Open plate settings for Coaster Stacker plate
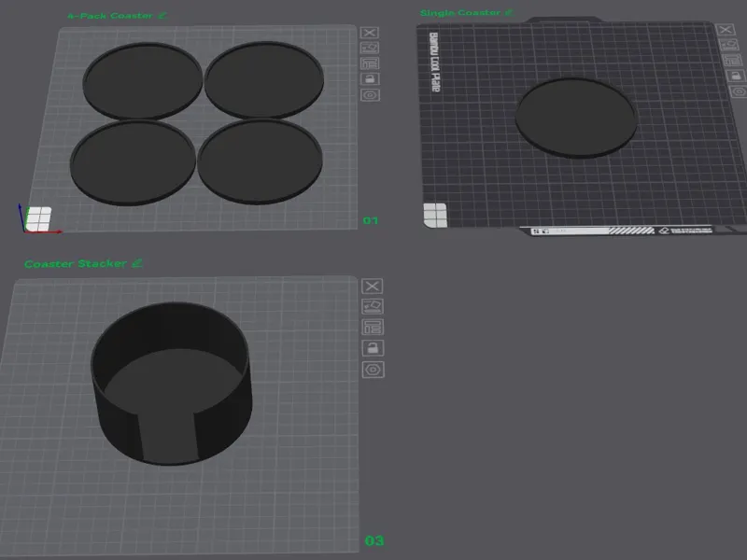 [373, 370]
